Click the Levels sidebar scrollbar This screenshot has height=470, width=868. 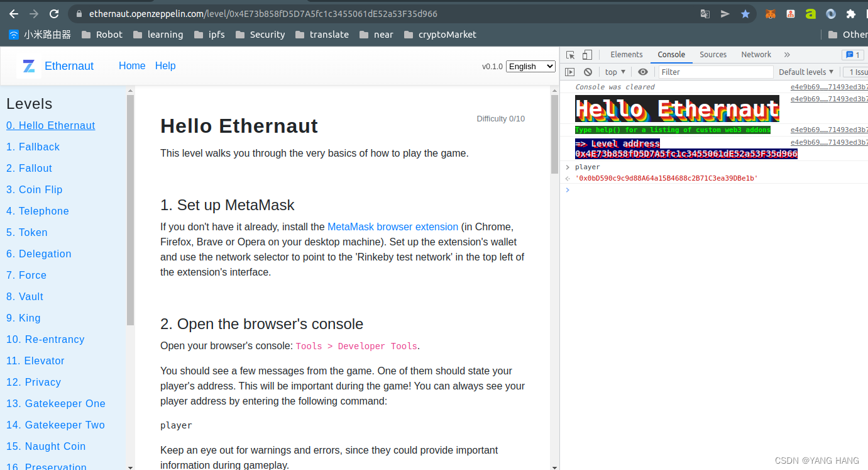(x=130, y=210)
